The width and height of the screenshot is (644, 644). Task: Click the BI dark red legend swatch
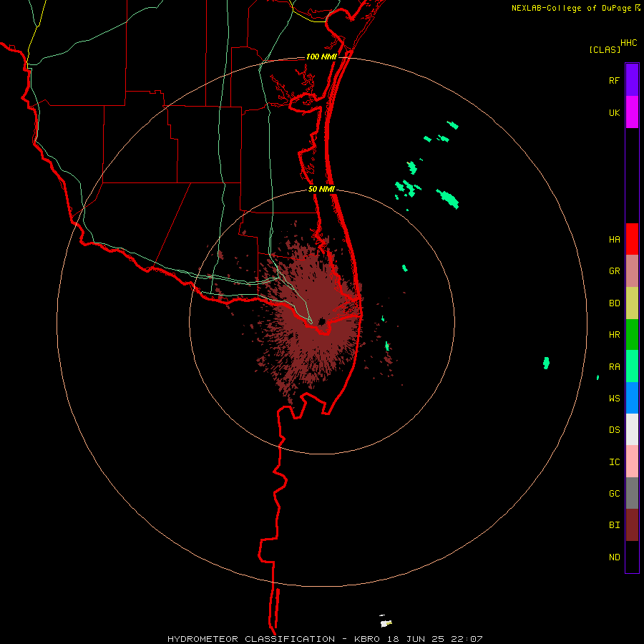click(x=632, y=525)
